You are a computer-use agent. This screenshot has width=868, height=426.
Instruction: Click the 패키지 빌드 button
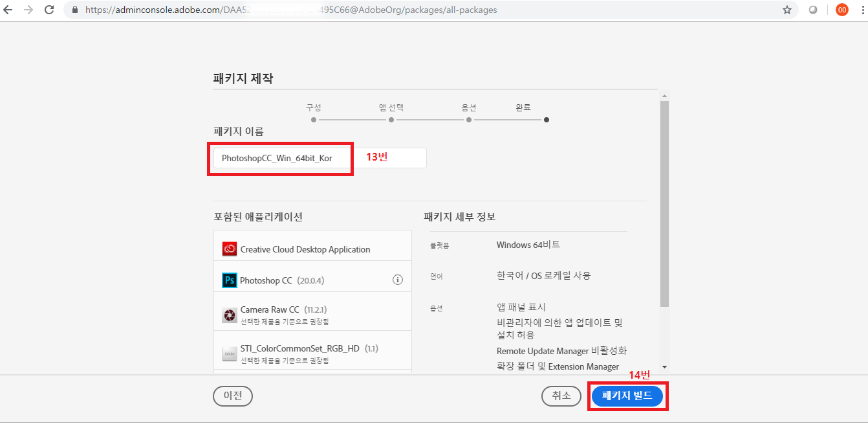pos(627,396)
